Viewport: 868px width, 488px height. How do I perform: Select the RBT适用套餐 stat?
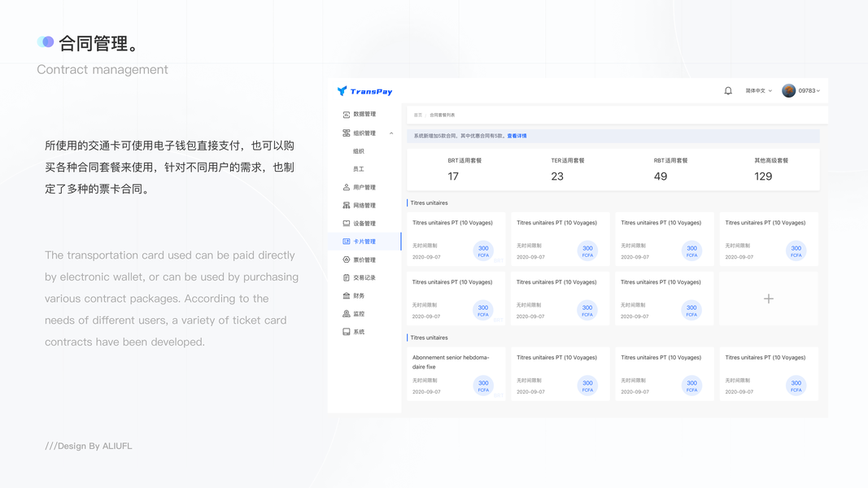pos(670,169)
